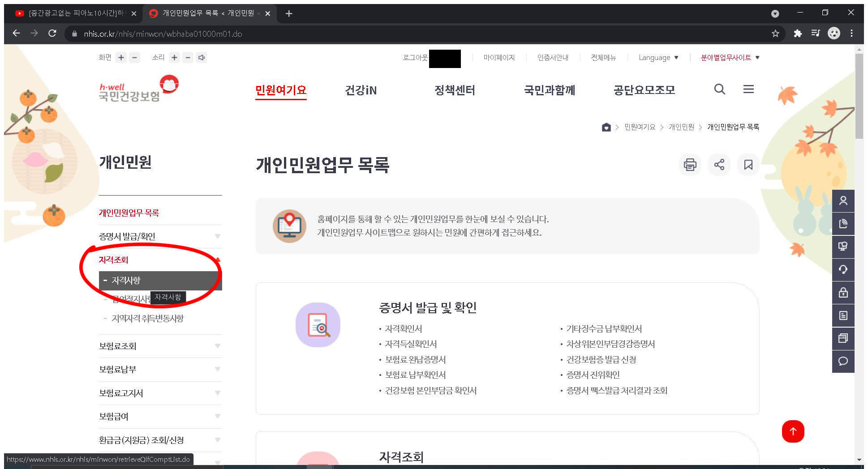
Task: Click the red scroll-to-top button
Action: [793, 431]
